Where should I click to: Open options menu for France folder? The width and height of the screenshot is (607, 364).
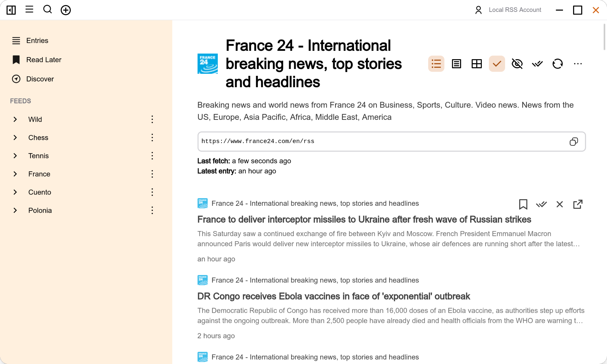[x=152, y=174]
